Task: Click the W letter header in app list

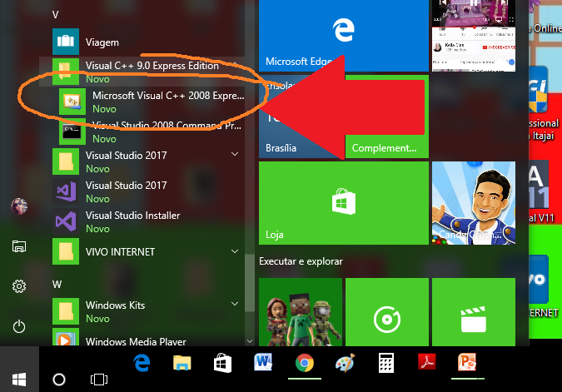Action: tap(57, 284)
